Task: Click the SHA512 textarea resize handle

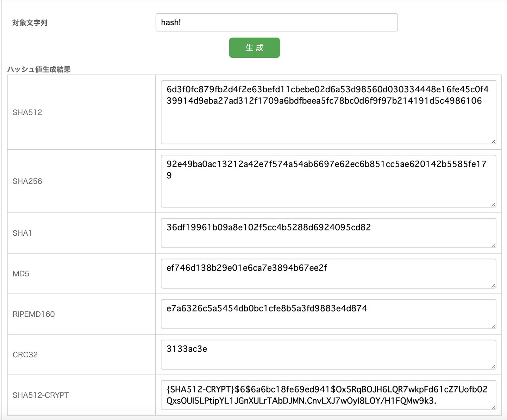Action: click(x=494, y=141)
